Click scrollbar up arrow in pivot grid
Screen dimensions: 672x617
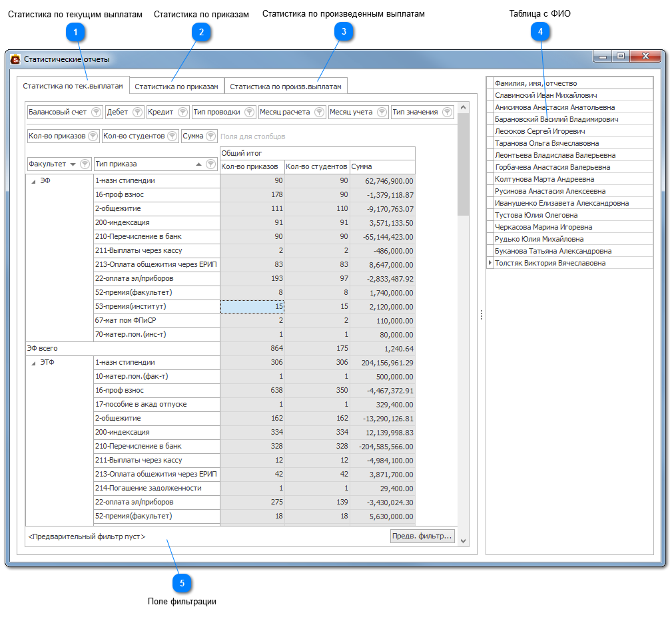point(464,107)
